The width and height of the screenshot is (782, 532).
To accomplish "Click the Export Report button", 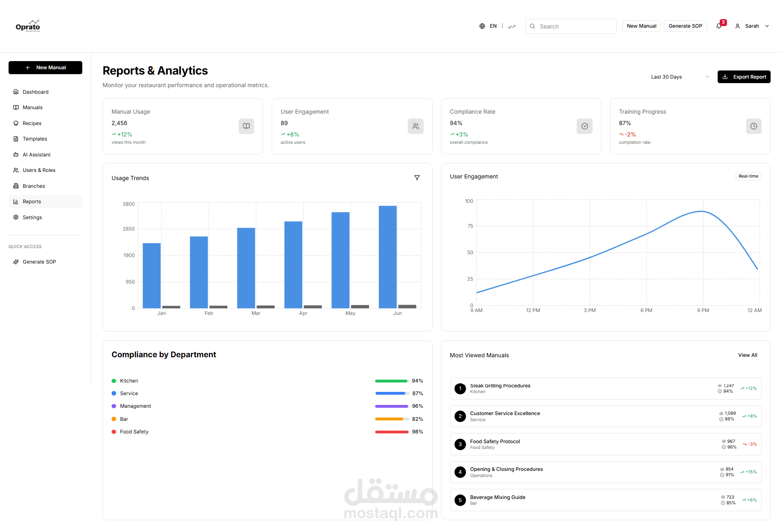I will point(744,77).
